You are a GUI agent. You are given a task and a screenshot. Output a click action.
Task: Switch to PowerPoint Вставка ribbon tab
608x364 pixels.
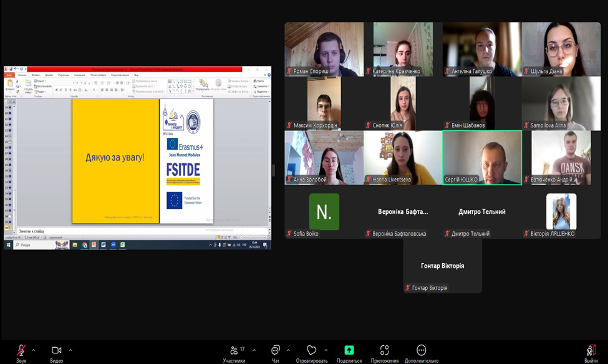[36, 75]
